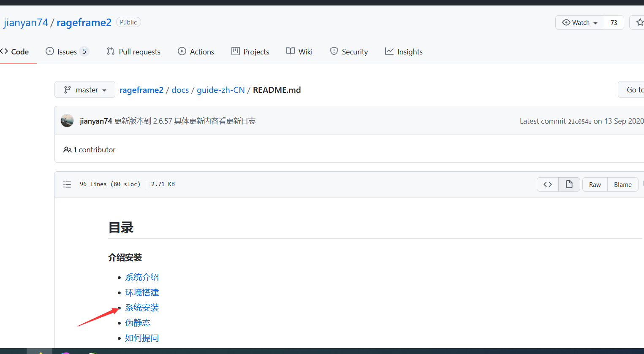Open the Wiki tab
644x354 pixels.
[x=299, y=51]
